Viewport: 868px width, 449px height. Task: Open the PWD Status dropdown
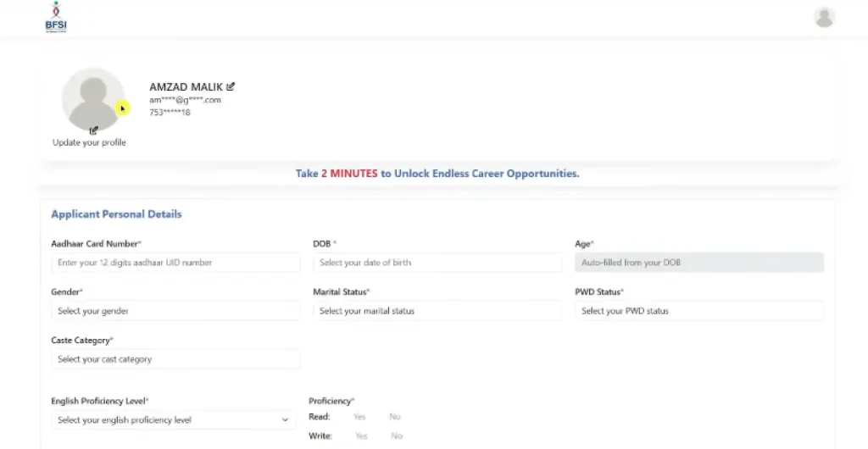(x=698, y=311)
